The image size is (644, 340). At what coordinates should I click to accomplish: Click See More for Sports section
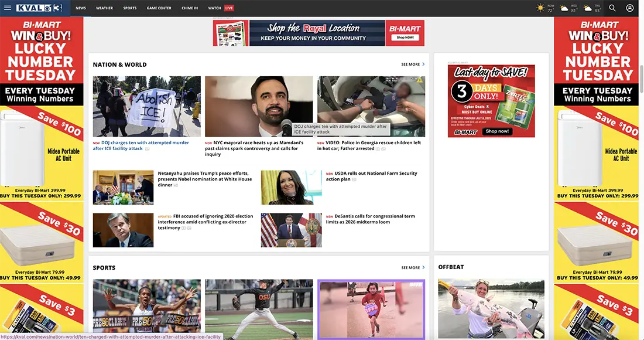413,268
